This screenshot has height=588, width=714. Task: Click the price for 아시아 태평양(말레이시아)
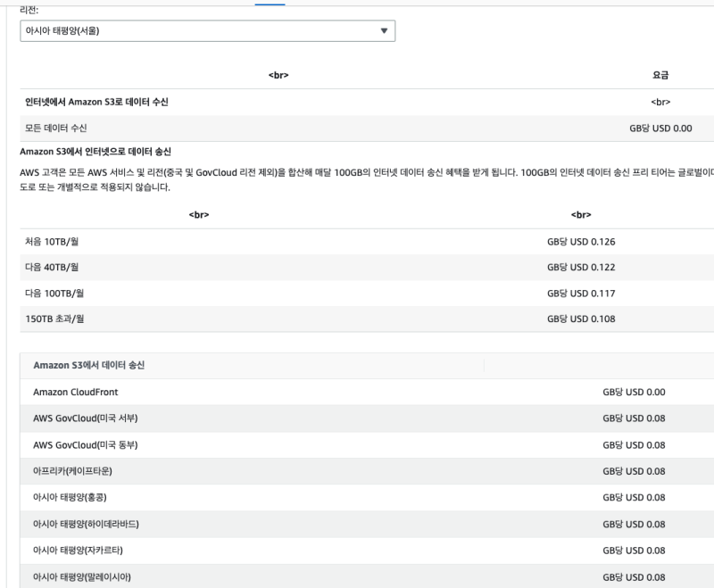point(634,577)
